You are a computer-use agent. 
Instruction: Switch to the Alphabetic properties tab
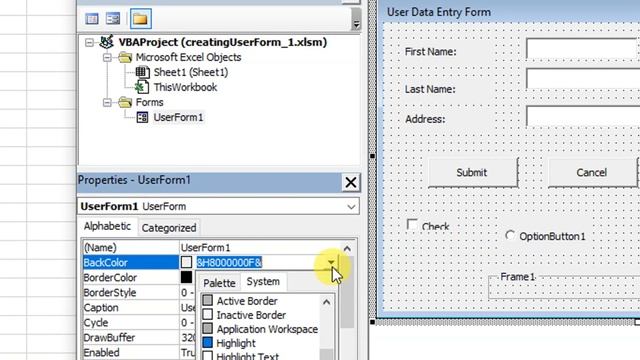pyautogui.click(x=107, y=227)
